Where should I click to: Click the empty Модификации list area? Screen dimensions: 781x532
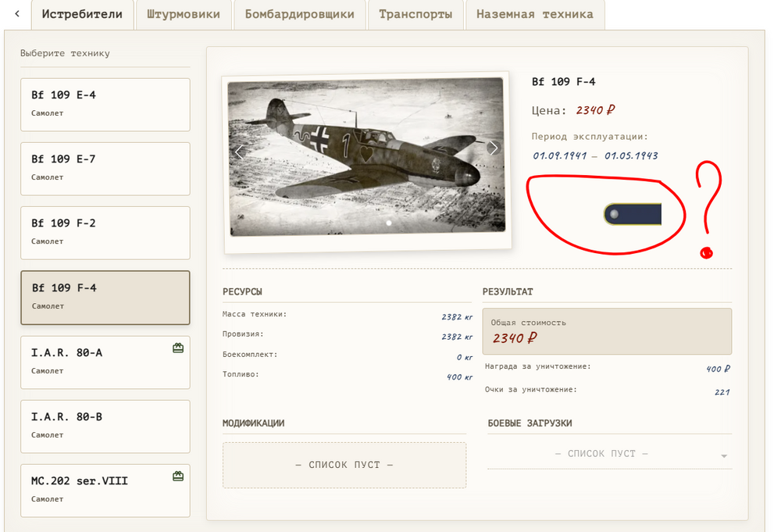coord(344,465)
